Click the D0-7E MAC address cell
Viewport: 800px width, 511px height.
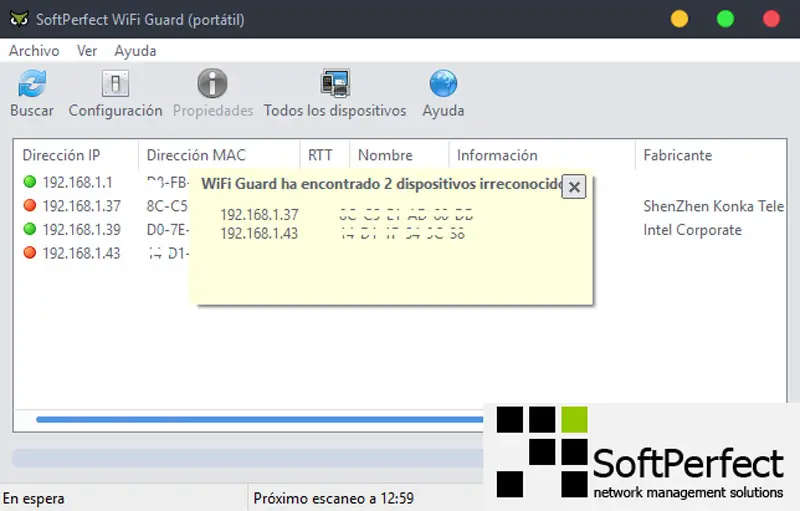click(x=167, y=229)
